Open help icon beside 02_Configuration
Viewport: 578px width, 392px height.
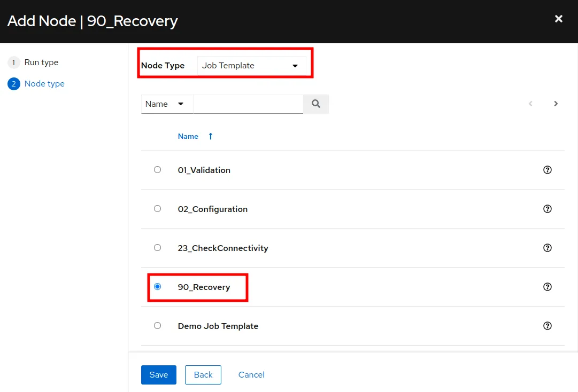[547, 209]
